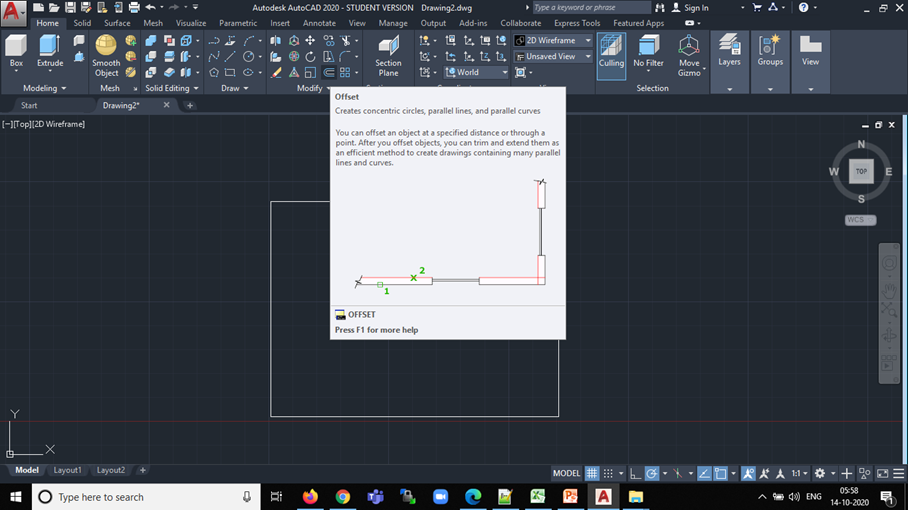This screenshot has width=908, height=510.
Task: Click the Undo arrow in quick access toolbar
Action: (x=151, y=8)
